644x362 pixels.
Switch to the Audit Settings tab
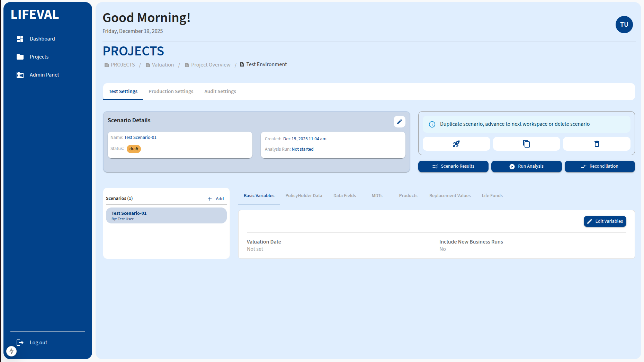pyautogui.click(x=220, y=91)
